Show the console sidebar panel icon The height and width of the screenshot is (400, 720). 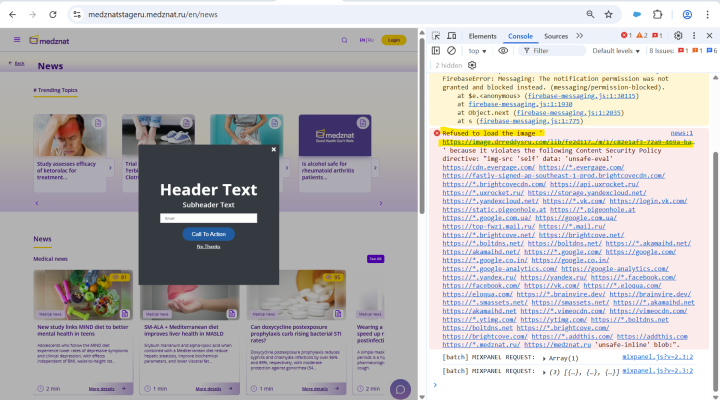(436, 50)
